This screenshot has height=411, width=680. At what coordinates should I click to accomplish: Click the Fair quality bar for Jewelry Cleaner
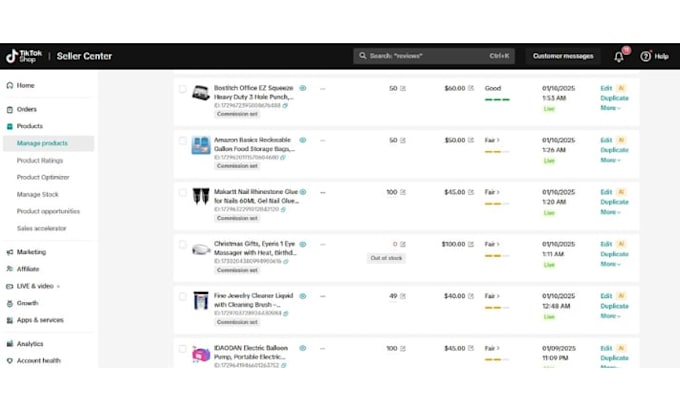[x=497, y=308]
